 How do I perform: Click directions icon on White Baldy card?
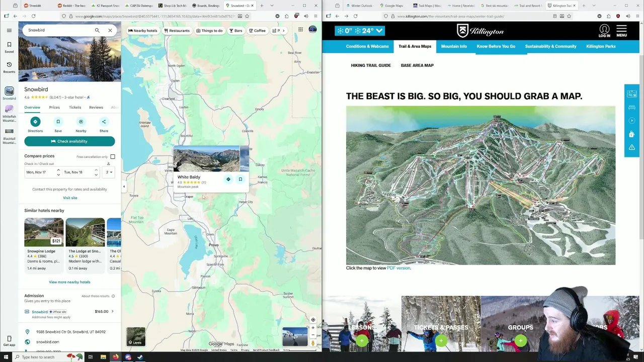click(x=228, y=179)
